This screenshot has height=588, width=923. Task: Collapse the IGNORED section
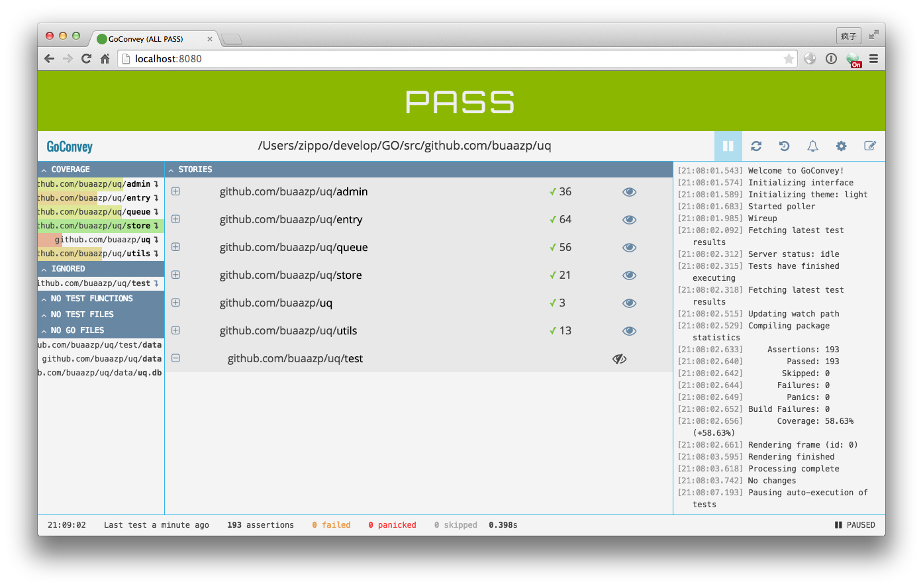101,269
